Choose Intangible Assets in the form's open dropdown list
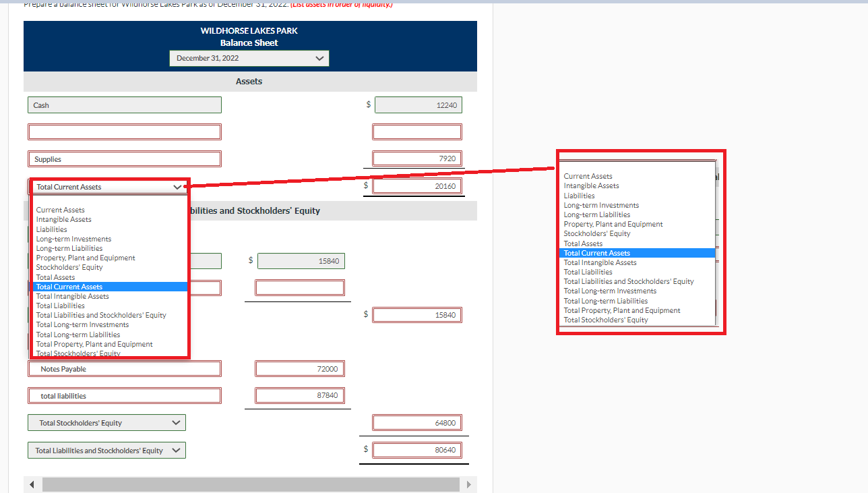The height and width of the screenshot is (493, 868). (64, 219)
